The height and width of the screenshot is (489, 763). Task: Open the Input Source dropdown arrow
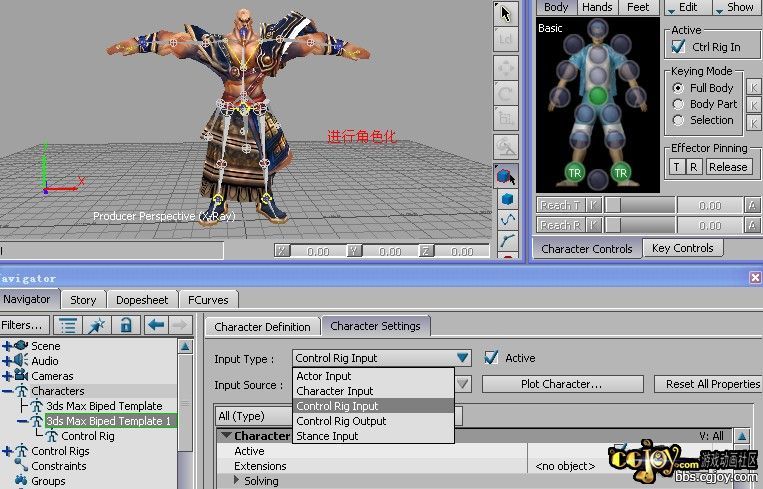click(x=463, y=384)
